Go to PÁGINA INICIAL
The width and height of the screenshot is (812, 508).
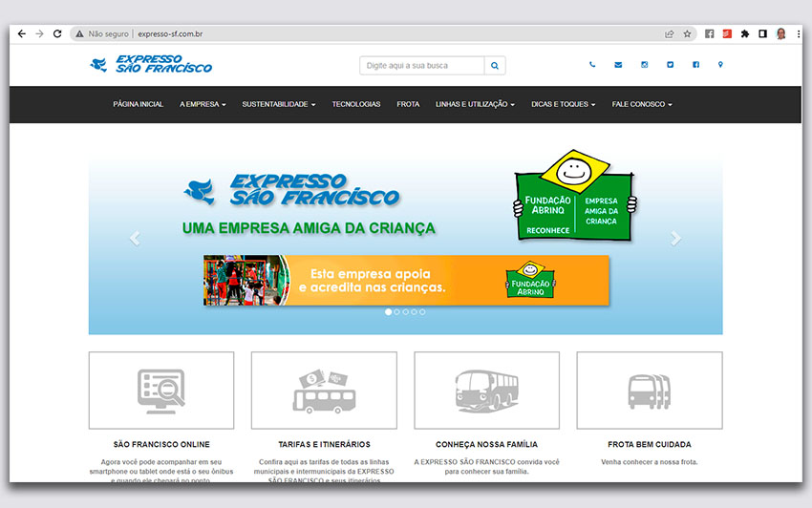coord(139,104)
